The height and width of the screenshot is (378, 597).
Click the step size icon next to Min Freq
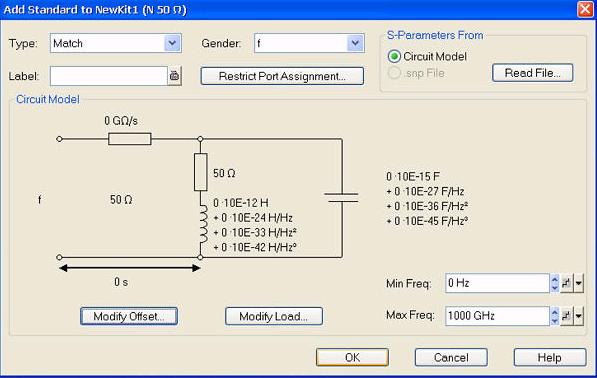pos(567,283)
